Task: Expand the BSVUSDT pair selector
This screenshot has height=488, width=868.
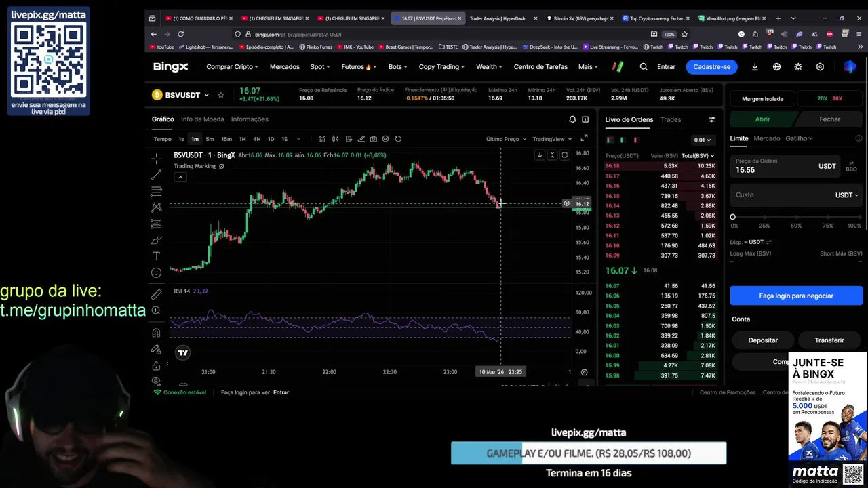Action: [206, 95]
